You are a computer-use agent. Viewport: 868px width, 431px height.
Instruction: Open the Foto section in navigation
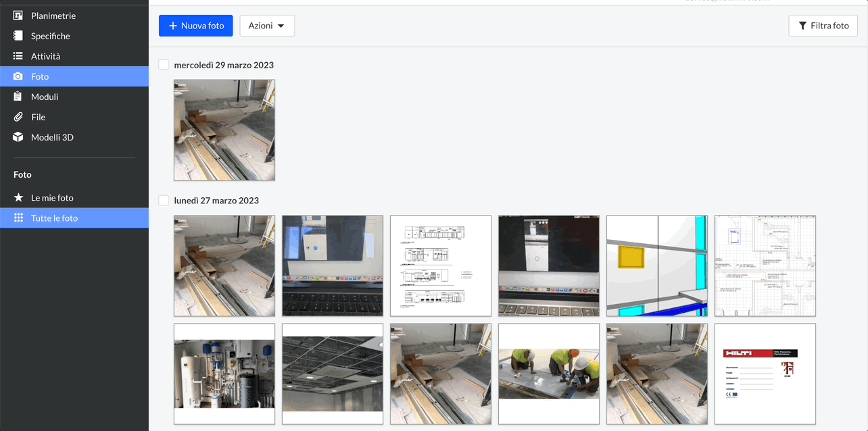[x=41, y=76]
